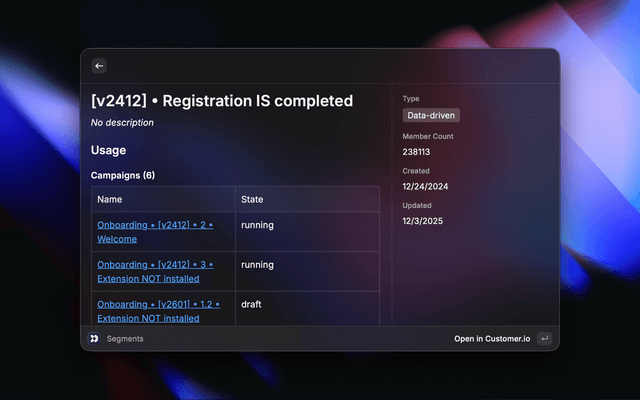Click the back arrow button

click(x=99, y=66)
